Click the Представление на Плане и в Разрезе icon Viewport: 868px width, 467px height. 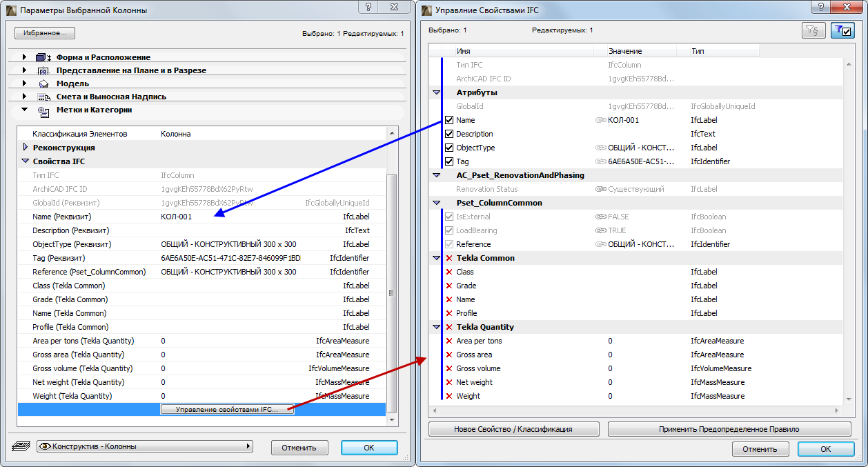(43, 70)
